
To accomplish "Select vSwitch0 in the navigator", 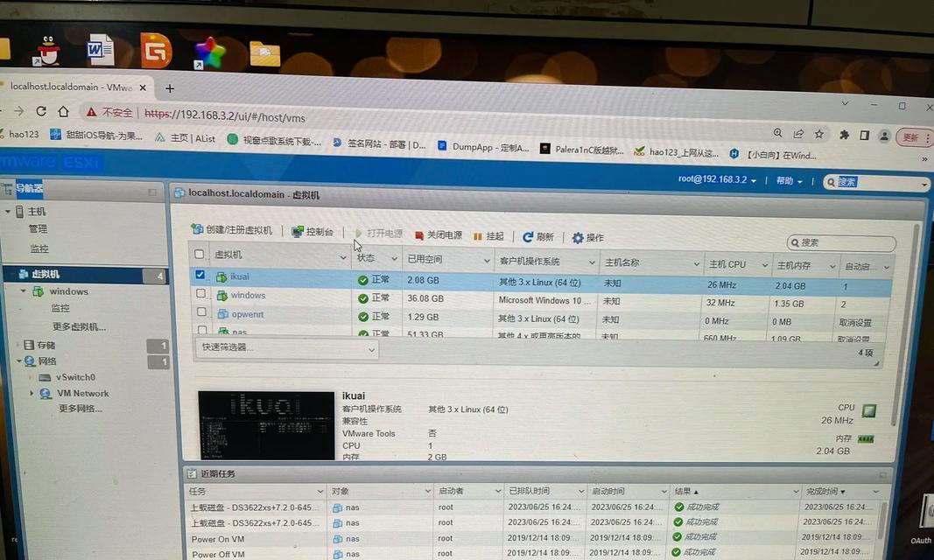I will tap(75, 377).
